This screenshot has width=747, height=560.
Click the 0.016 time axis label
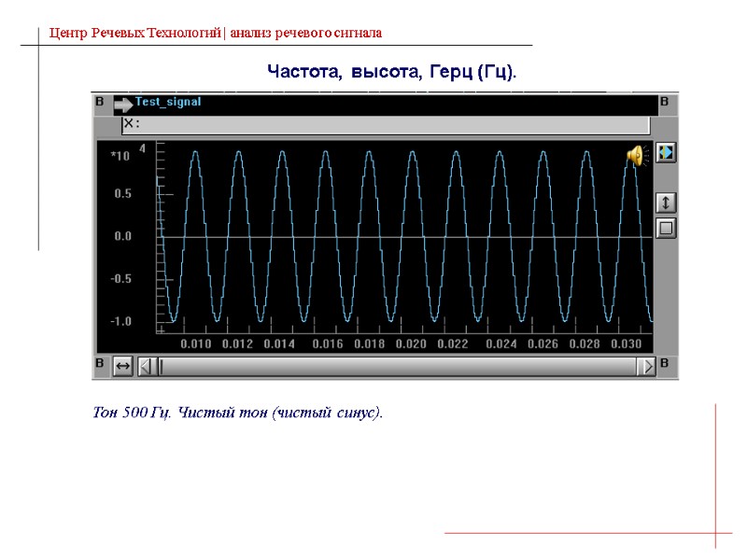tap(328, 343)
